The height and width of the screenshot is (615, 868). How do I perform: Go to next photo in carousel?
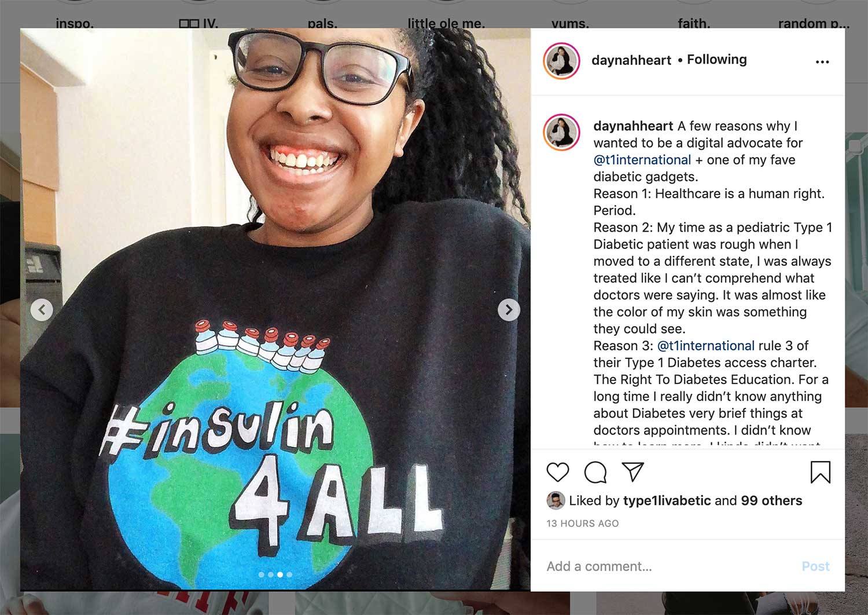(x=509, y=310)
